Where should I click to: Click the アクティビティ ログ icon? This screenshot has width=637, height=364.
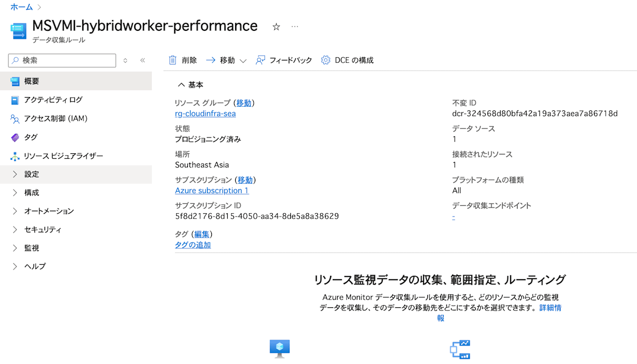tap(15, 100)
